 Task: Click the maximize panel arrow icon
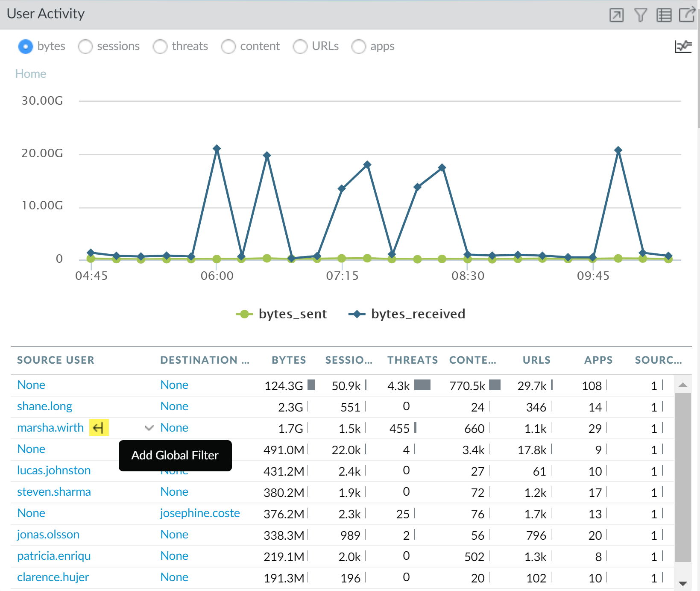pos(616,15)
